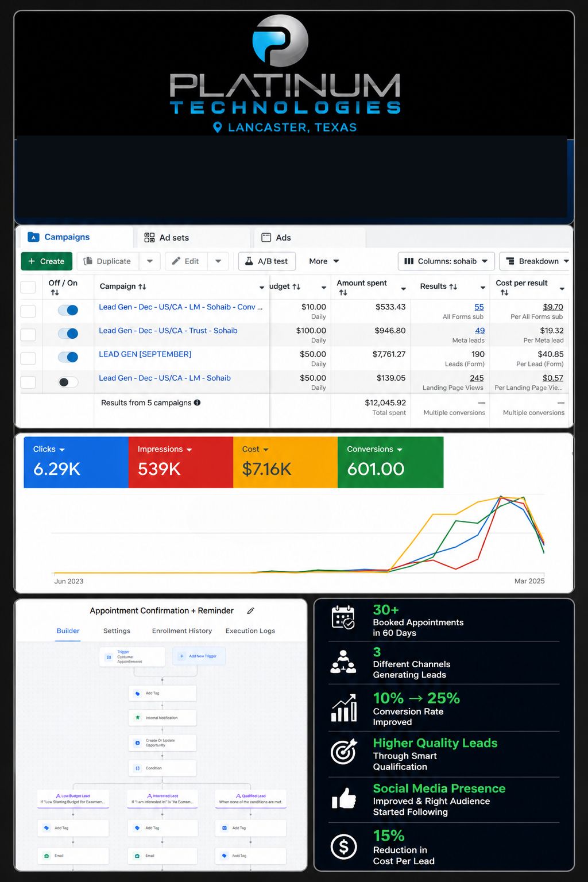Click target icon beside Higher Quality Leads
The image size is (588, 882).
pos(343,752)
